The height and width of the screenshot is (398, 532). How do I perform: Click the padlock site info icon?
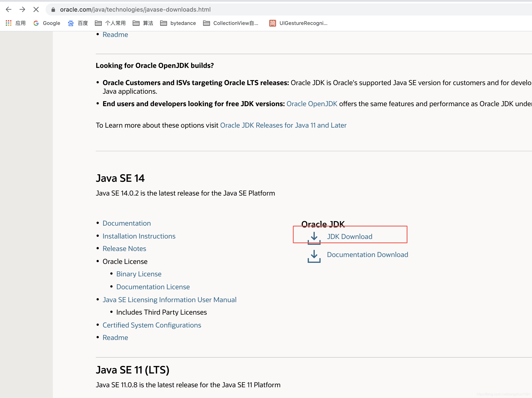pyautogui.click(x=53, y=10)
